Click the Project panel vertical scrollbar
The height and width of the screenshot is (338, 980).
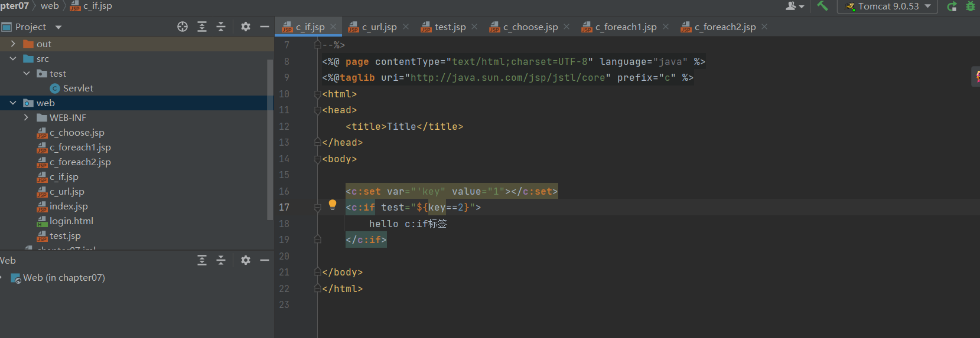(270, 139)
